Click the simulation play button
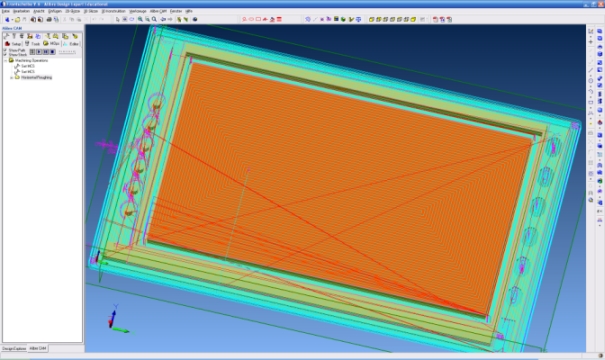The width and height of the screenshot is (605, 360). (39, 52)
